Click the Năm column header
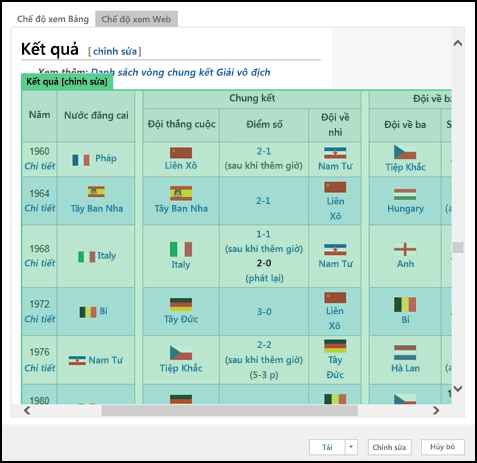 click(x=39, y=115)
